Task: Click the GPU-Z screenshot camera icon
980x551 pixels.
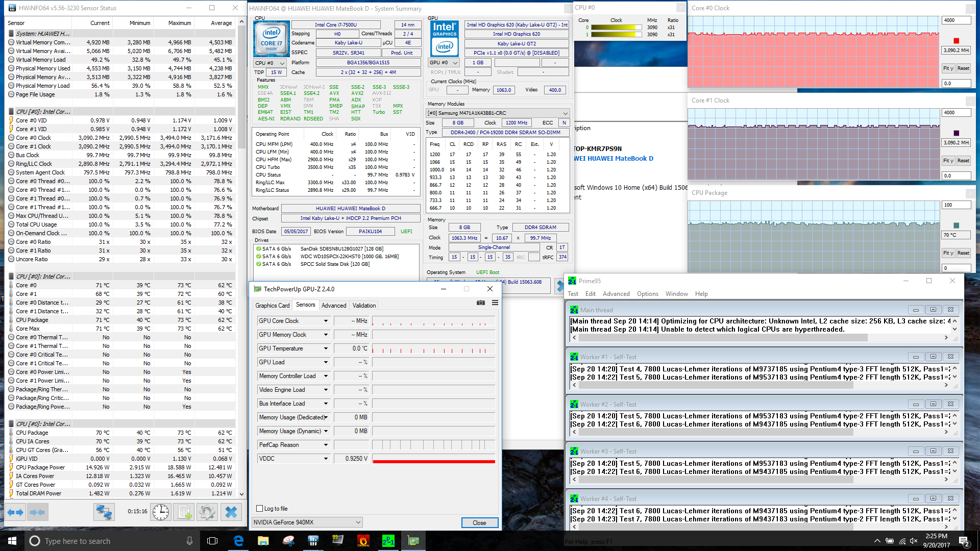Action: point(480,303)
